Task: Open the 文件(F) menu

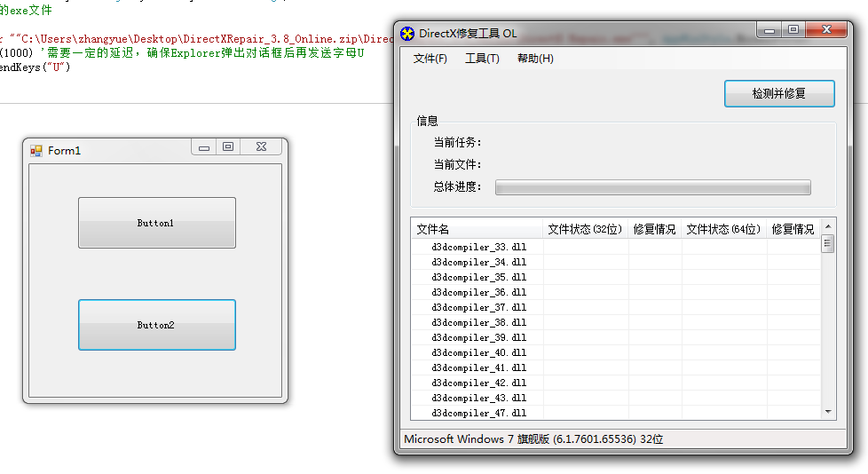Action: point(430,59)
